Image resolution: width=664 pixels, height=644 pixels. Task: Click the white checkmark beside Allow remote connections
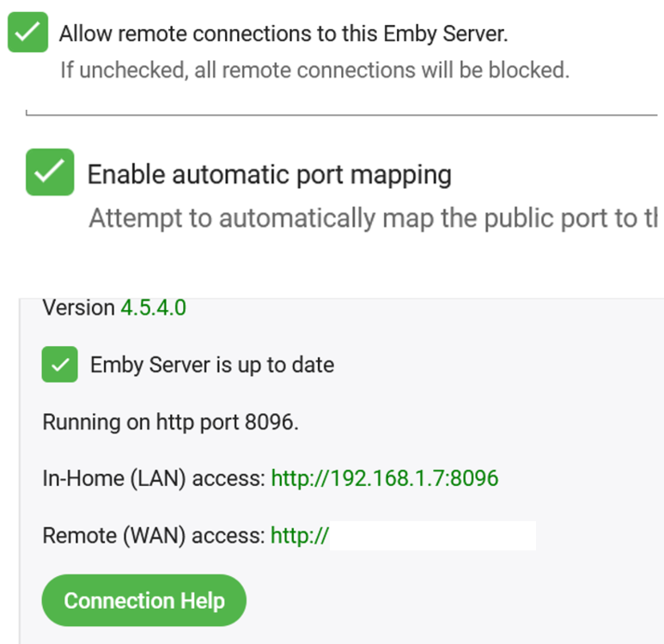pyautogui.click(x=27, y=33)
